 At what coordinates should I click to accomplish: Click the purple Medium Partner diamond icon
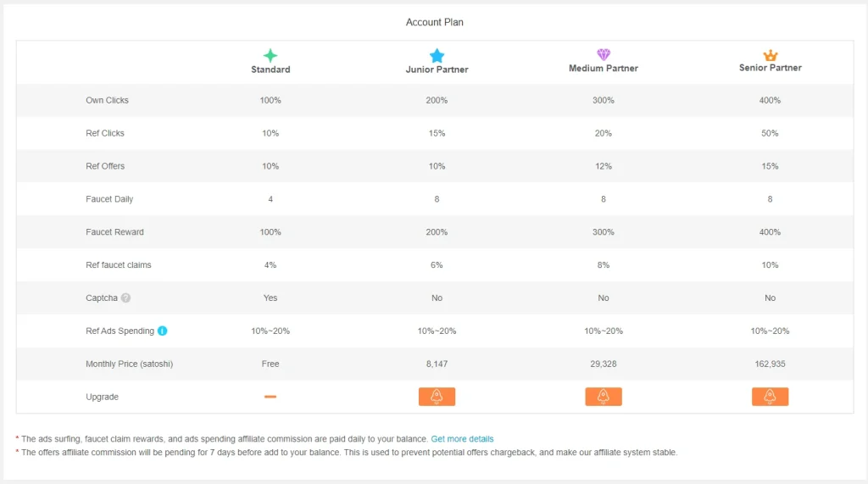click(x=604, y=54)
